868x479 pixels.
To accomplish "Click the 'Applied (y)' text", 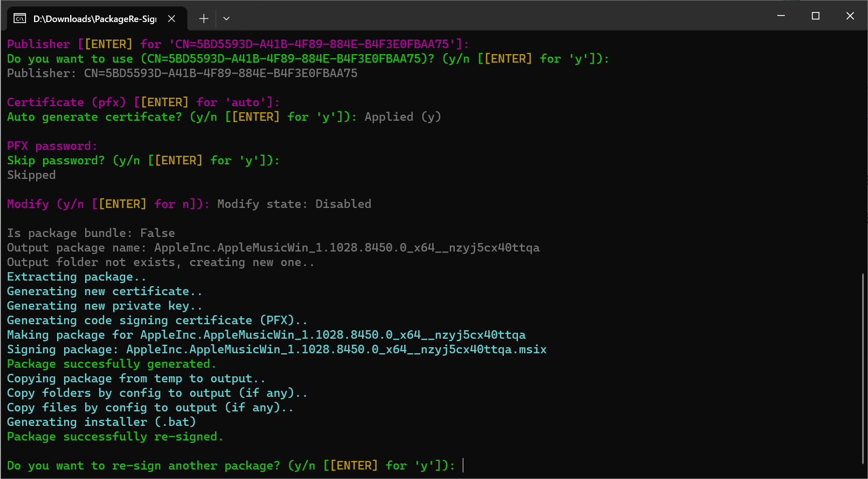I will [403, 117].
